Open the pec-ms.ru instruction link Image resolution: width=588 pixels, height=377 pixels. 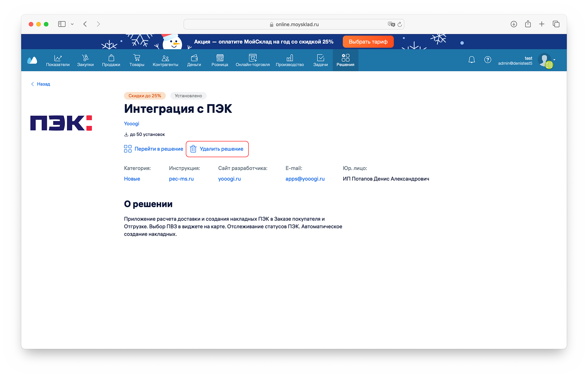point(181,179)
